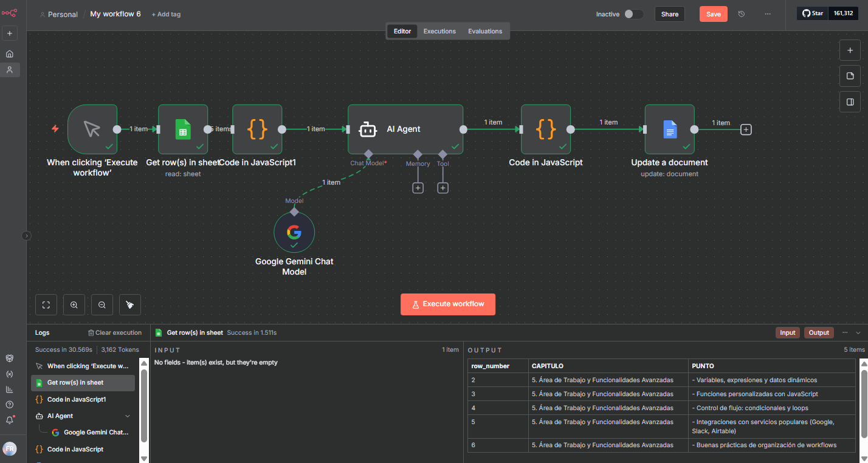
Task: Expand the left sidebar arrow
Action: [26, 236]
